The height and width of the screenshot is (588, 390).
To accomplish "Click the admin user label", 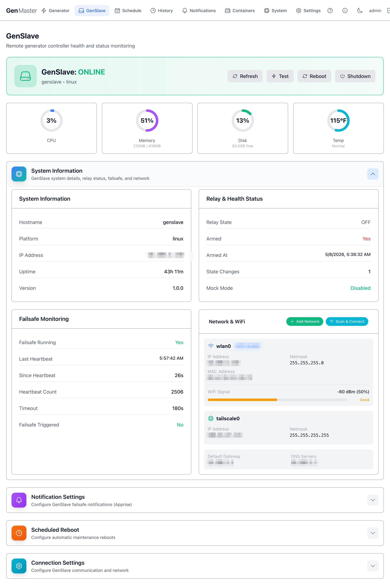I will pos(375,10).
